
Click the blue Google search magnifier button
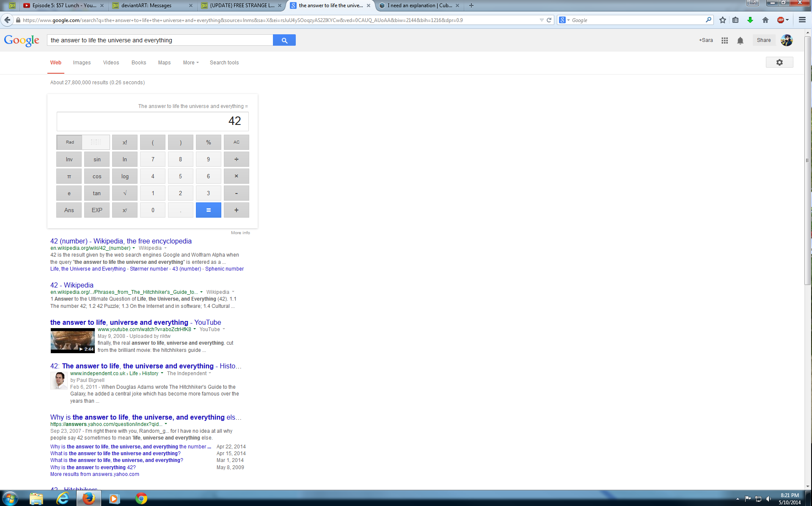click(x=284, y=40)
